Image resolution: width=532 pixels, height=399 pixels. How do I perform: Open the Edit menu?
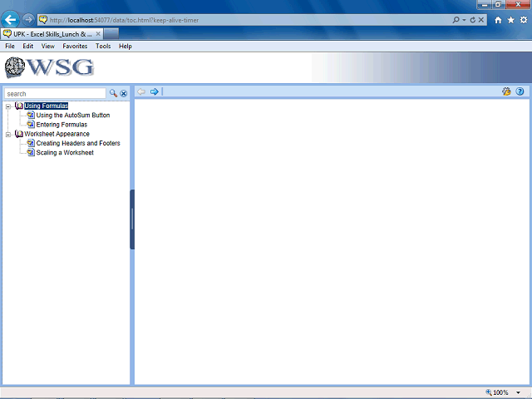(27, 47)
